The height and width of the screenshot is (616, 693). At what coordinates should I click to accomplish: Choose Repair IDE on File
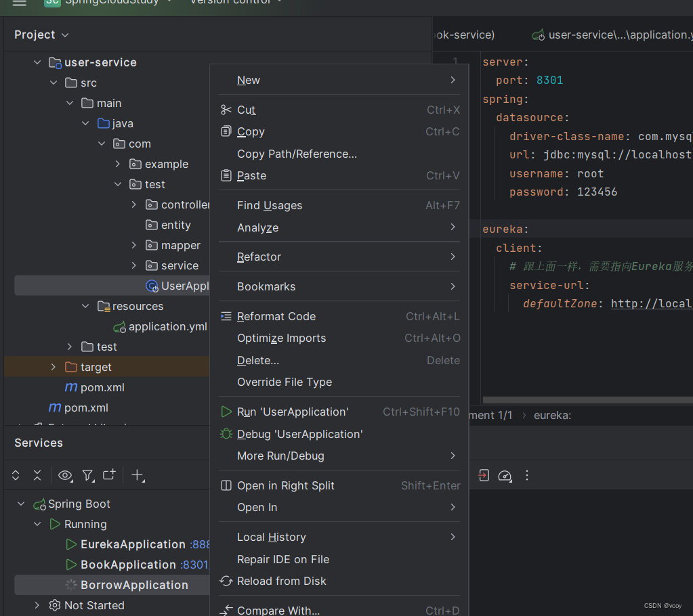[x=339, y=559]
